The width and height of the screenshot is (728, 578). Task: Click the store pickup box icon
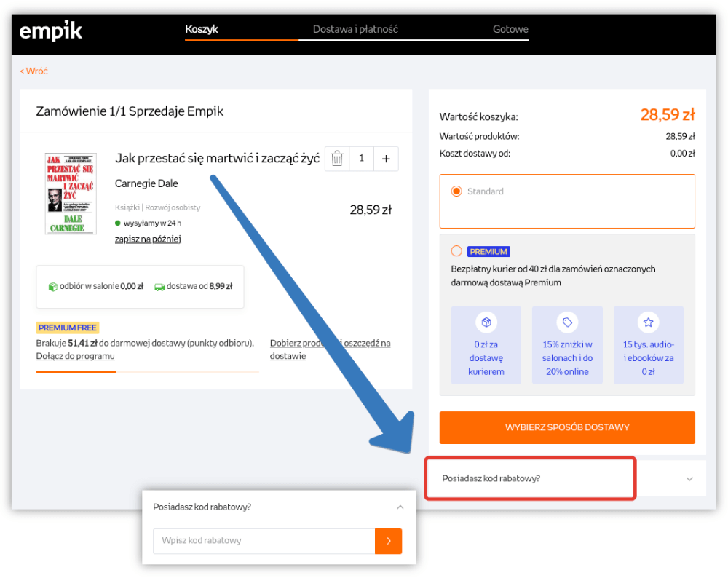pos(52,287)
